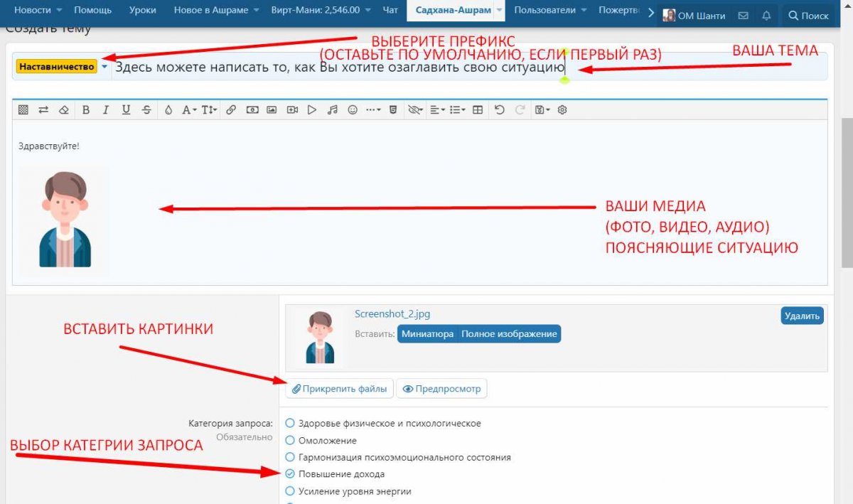Click the undo arrow in toolbar
The image size is (853, 504).
tap(500, 110)
